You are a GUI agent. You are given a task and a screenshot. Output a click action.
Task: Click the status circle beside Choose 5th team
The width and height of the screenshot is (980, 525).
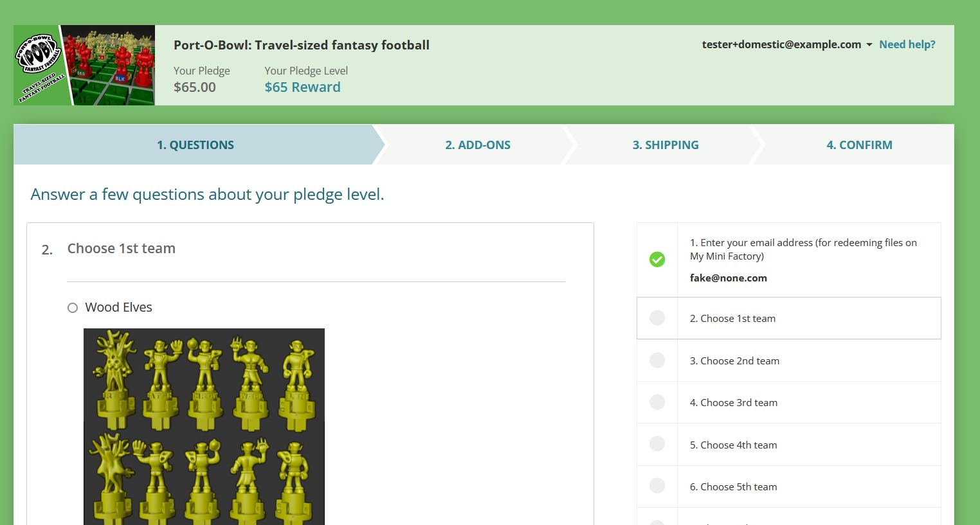[657, 486]
